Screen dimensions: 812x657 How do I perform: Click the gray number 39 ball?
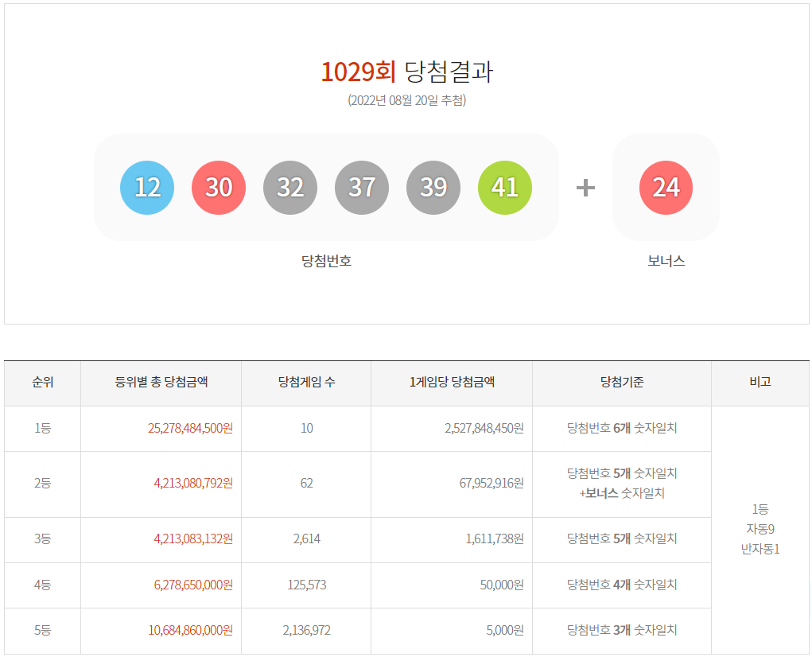pyautogui.click(x=433, y=188)
